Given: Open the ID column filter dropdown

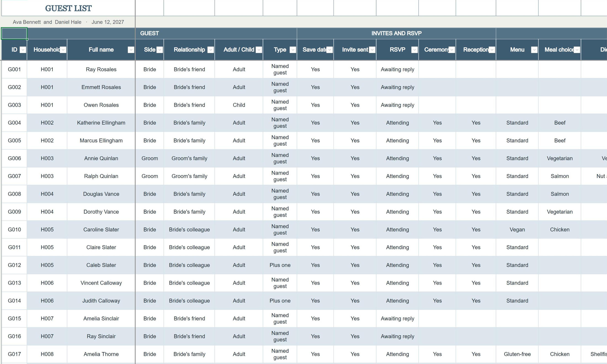Looking at the screenshot, I should click(x=23, y=50).
